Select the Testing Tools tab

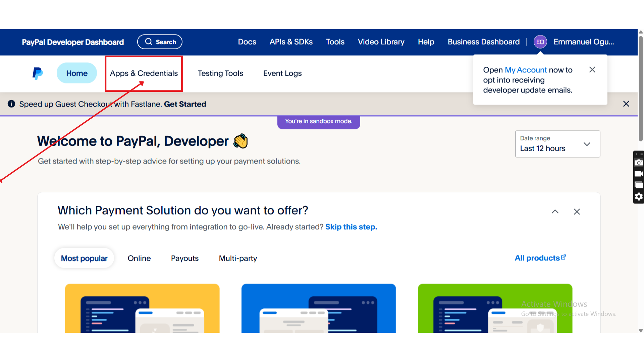[220, 73]
